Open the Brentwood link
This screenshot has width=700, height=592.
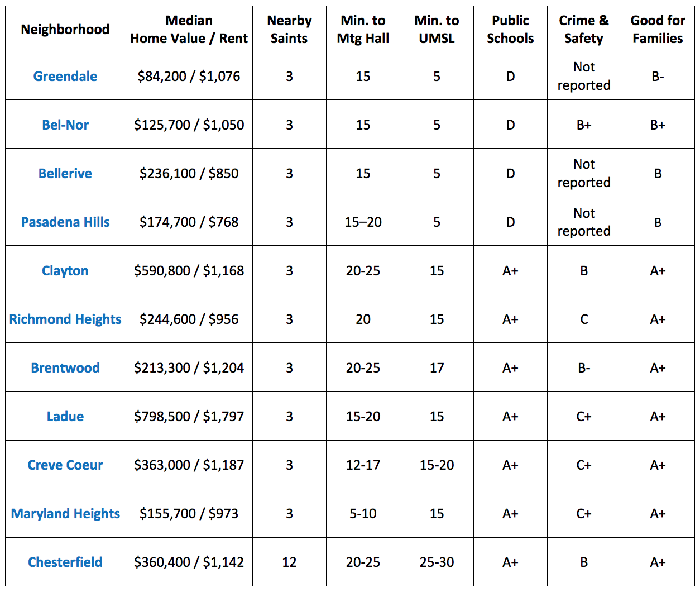[x=65, y=368]
